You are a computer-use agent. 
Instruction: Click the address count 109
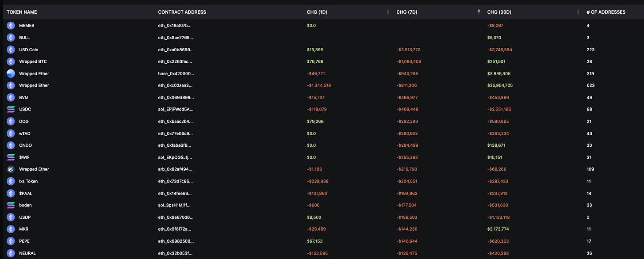pos(590,169)
